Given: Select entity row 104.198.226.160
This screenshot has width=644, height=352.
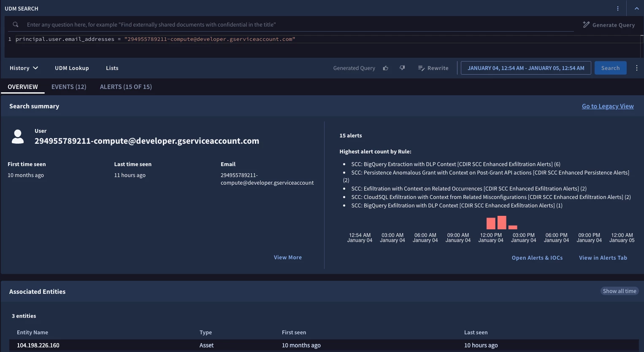Looking at the screenshot, I should 324,345.
